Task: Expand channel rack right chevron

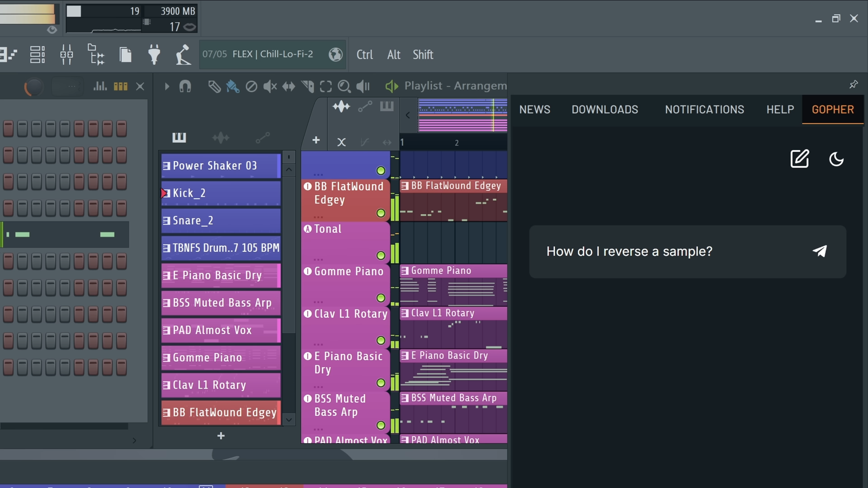Action: click(x=134, y=440)
